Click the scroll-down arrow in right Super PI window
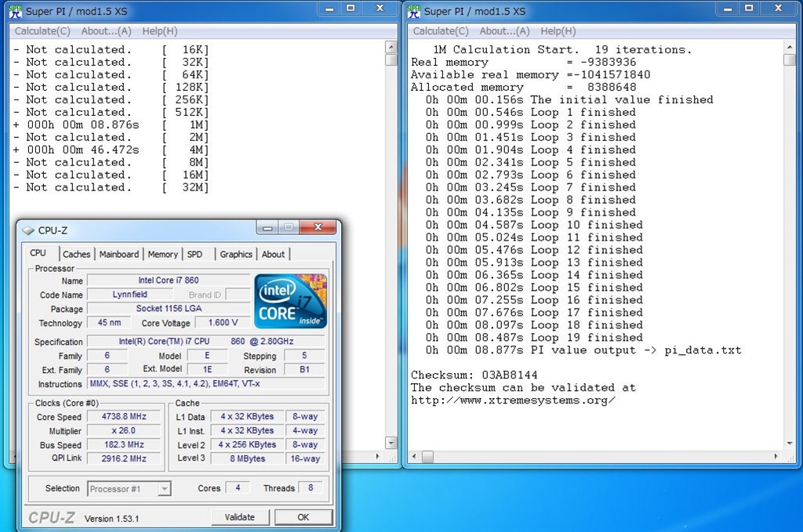This screenshot has height=532, width=803. click(x=790, y=443)
